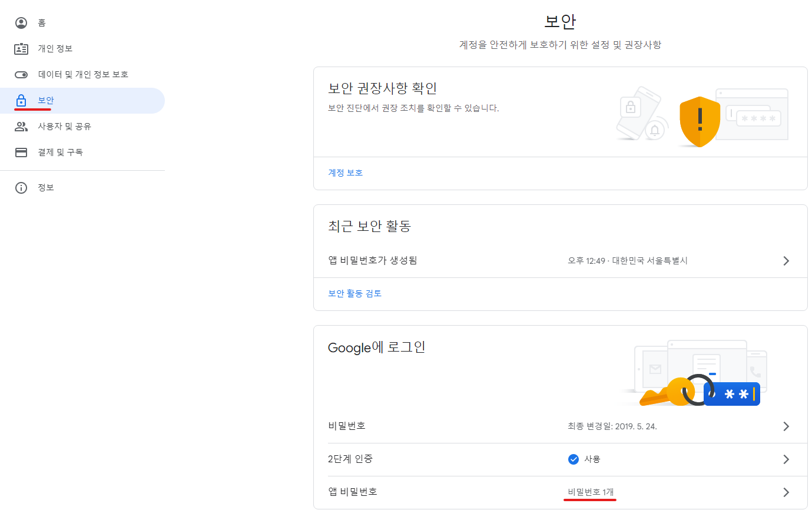Click the 홈 profile icon in sidebar
Image resolution: width=812 pixels, height=510 pixels.
21,23
